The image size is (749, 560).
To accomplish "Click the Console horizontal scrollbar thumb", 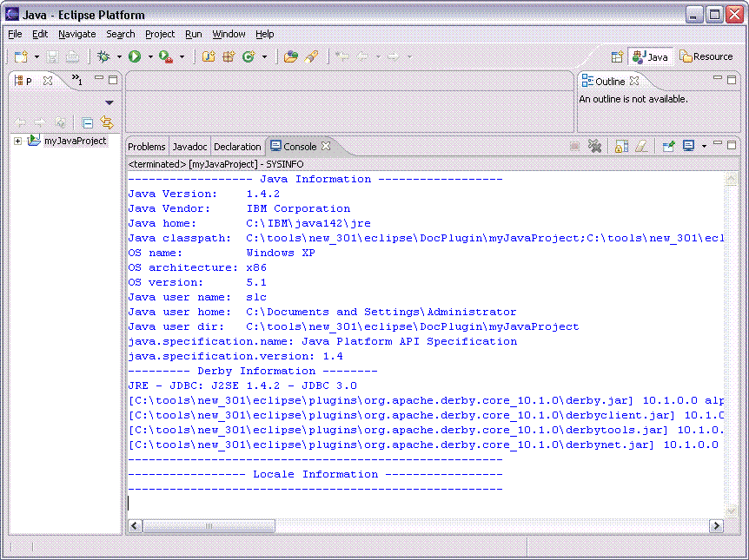I will pos(209,525).
